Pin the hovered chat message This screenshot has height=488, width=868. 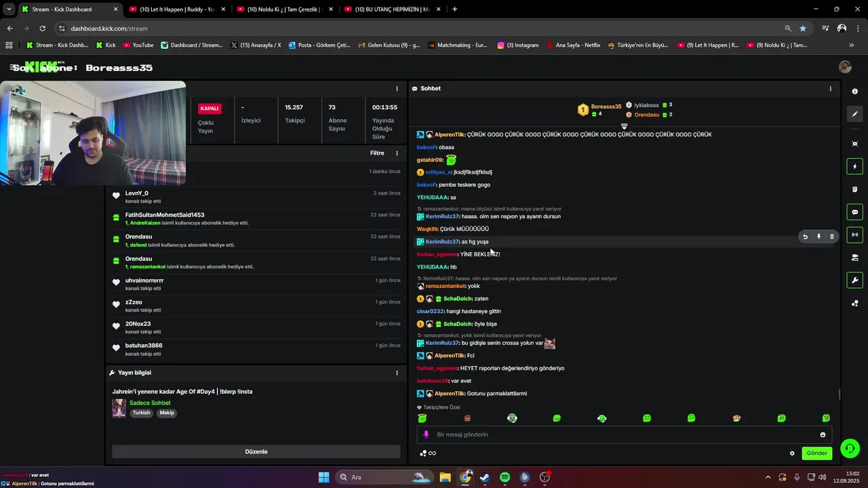818,237
